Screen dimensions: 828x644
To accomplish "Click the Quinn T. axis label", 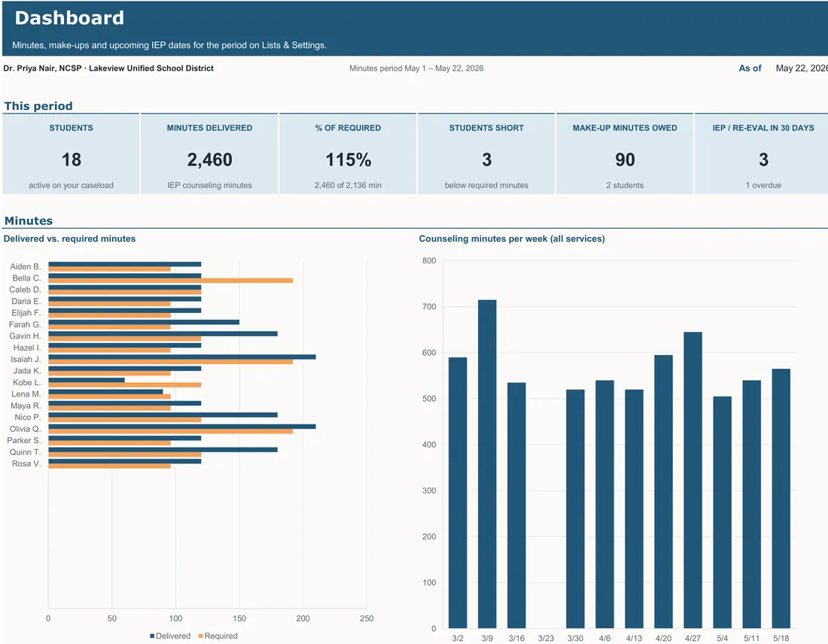I will coord(25,452).
